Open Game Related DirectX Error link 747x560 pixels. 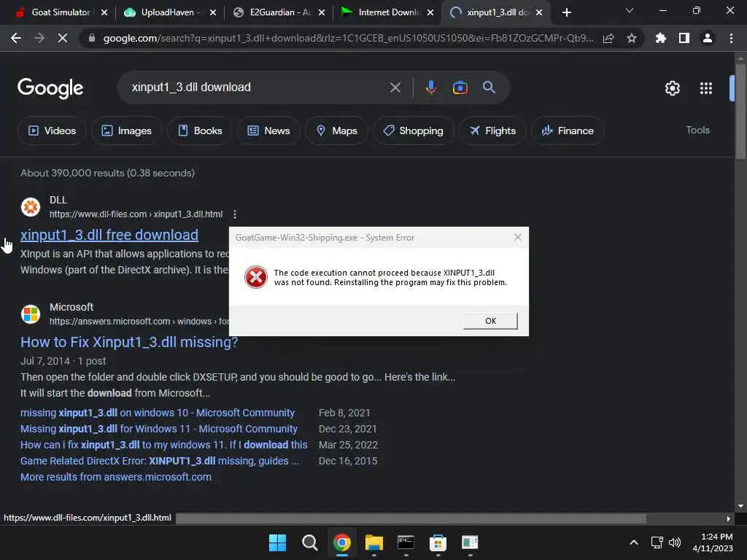[160, 461]
